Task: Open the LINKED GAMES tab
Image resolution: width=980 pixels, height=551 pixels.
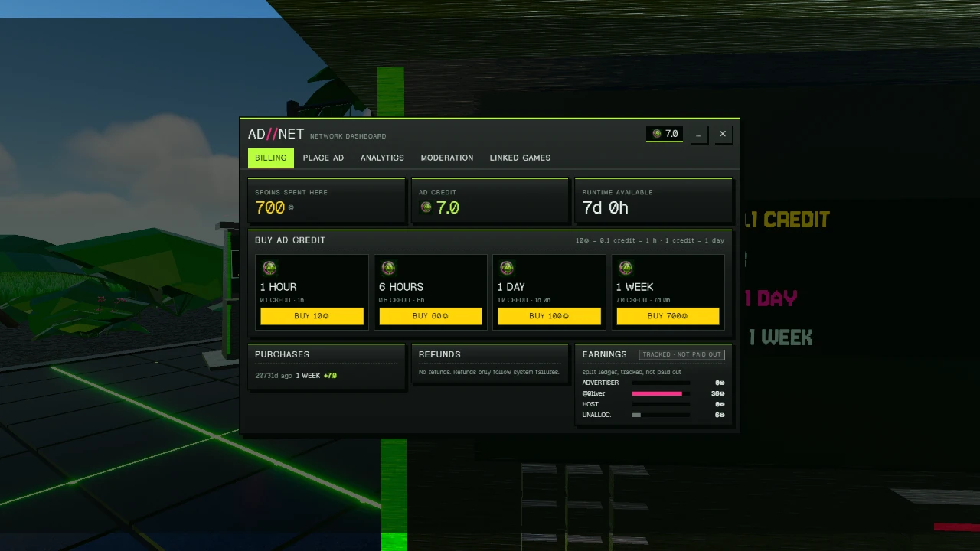Action: click(520, 158)
